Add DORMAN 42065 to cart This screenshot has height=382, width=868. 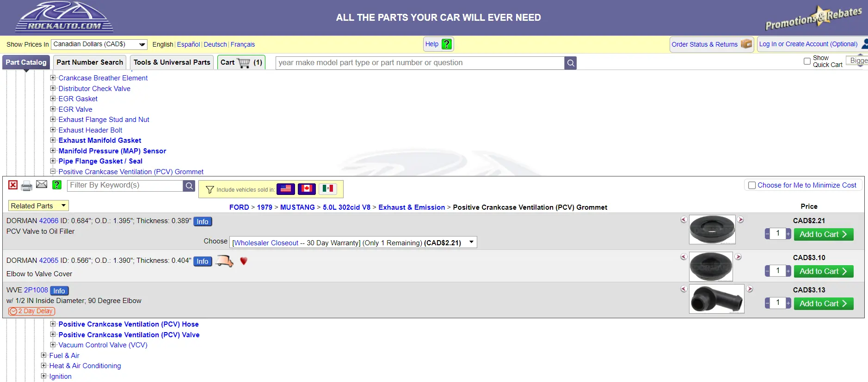(823, 271)
